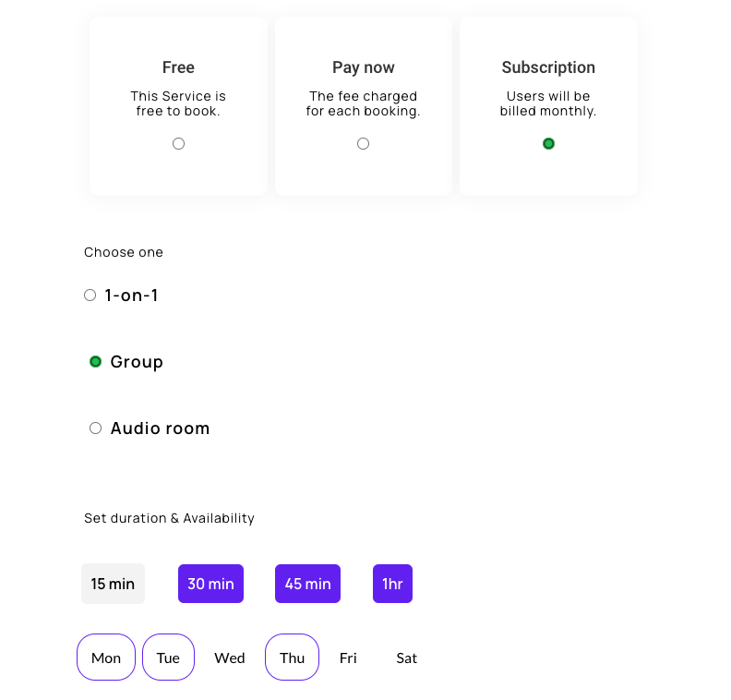Enable Sat availability

[x=406, y=658]
